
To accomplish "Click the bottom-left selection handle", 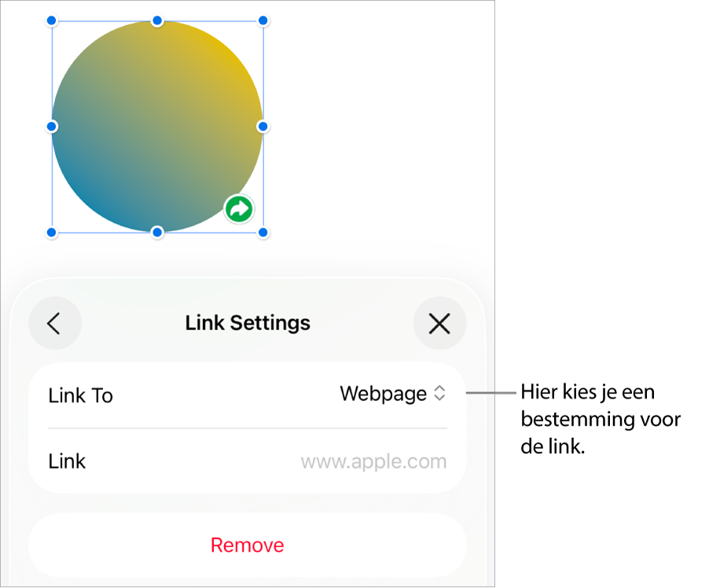I will click(x=52, y=233).
